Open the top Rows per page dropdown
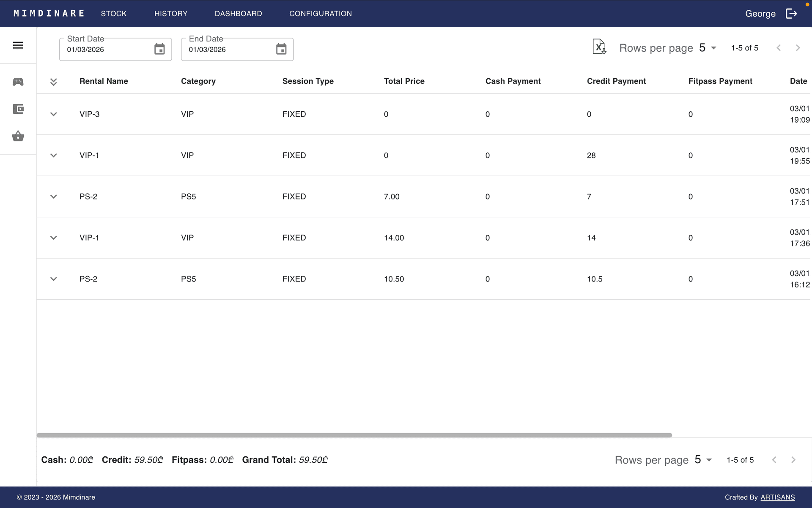Screen dimensions: 812x508 coord(708,48)
